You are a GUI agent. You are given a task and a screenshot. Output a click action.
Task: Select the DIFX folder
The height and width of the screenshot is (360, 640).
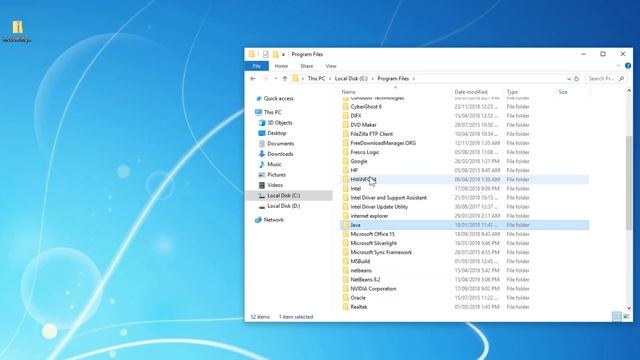[464, 116]
